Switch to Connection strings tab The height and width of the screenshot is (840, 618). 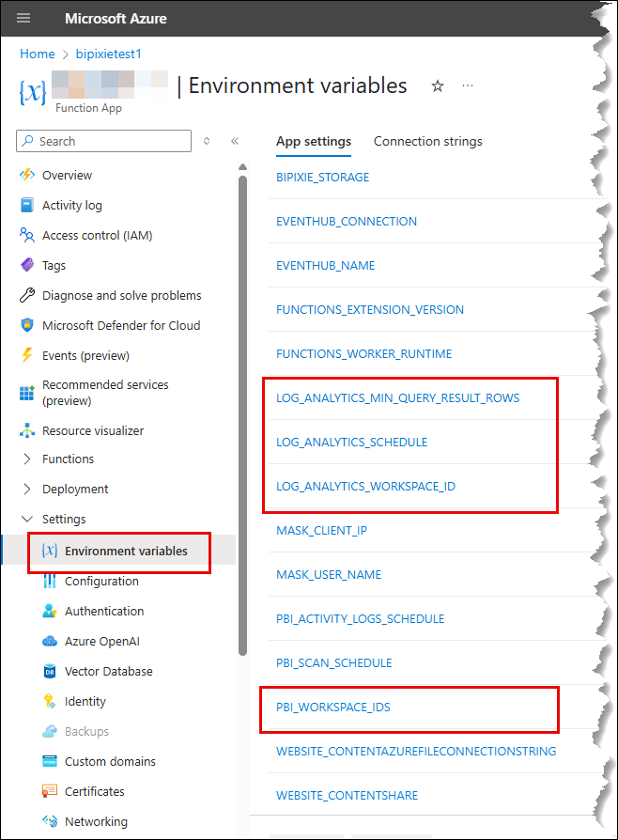(x=427, y=141)
